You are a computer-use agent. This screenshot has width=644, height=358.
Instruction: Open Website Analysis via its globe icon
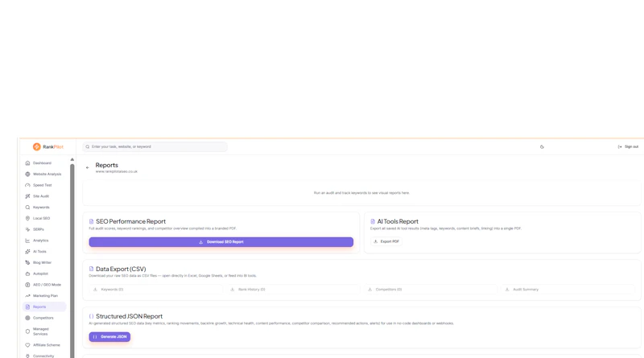[27, 174]
